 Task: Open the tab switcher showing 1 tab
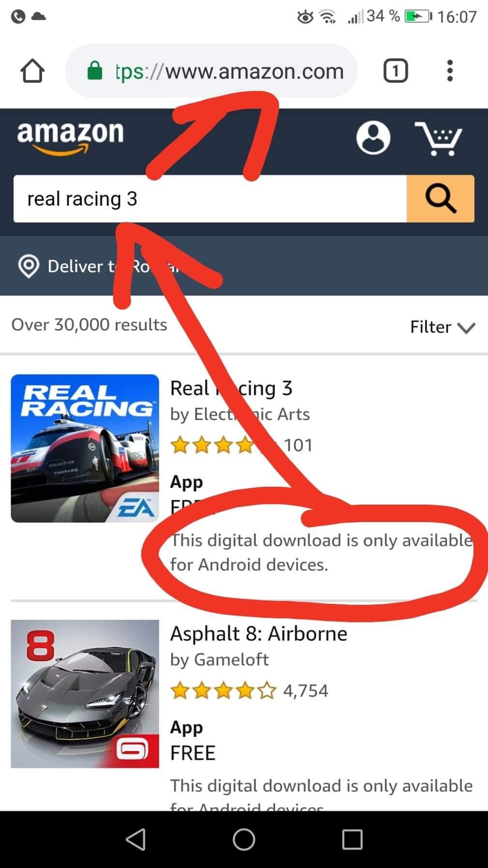coord(396,71)
